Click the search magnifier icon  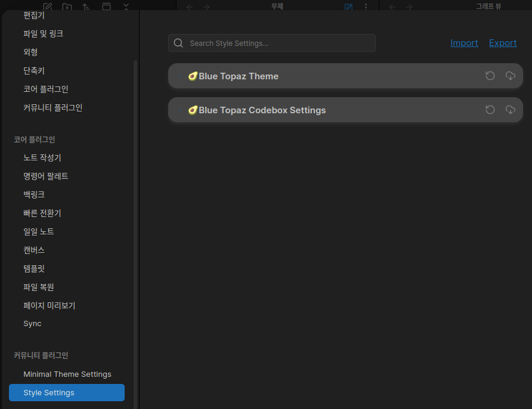click(x=178, y=43)
